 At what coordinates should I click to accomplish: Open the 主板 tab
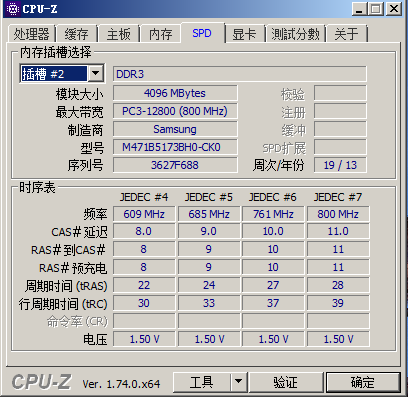(x=119, y=34)
